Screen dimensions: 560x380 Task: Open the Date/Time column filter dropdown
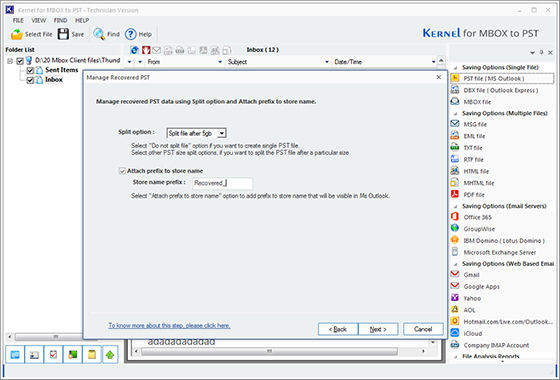point(433,62)
